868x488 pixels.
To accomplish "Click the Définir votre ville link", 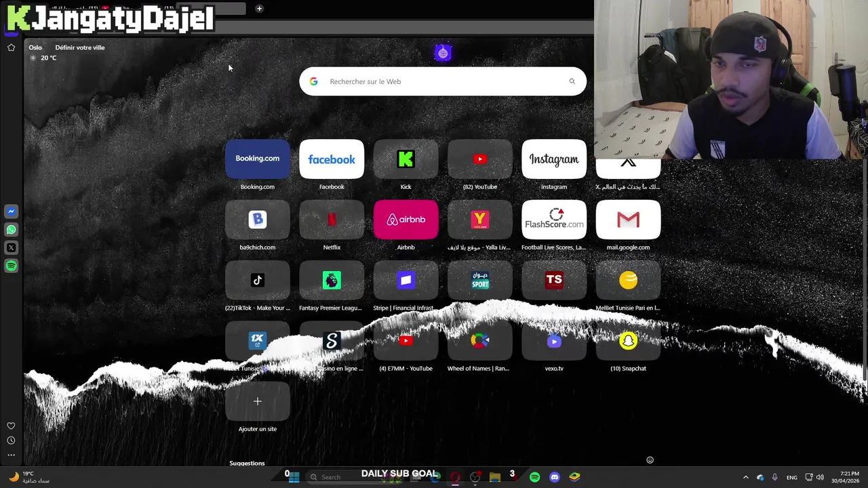I will pos(80,47).
